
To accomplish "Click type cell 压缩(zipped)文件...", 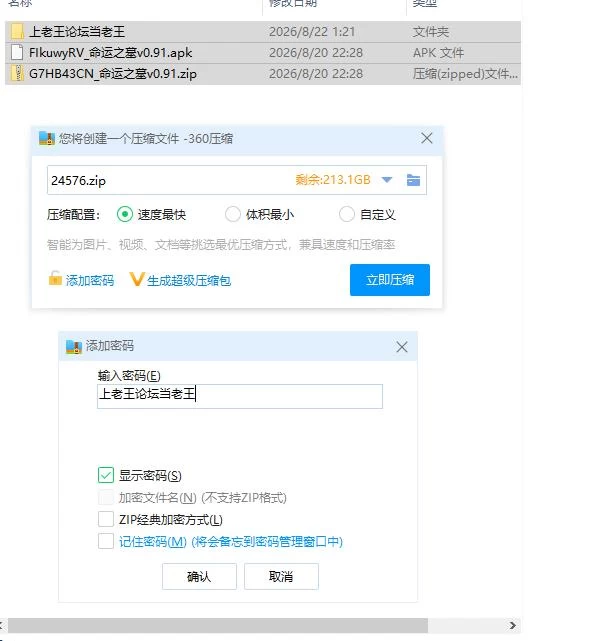I will (x=465, y=74).
